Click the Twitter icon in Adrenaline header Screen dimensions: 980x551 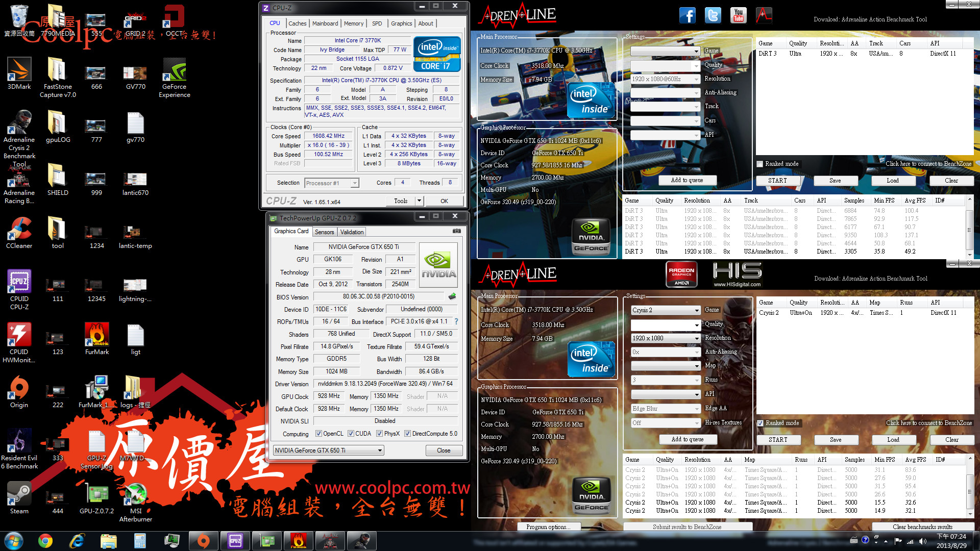(713, 15)
